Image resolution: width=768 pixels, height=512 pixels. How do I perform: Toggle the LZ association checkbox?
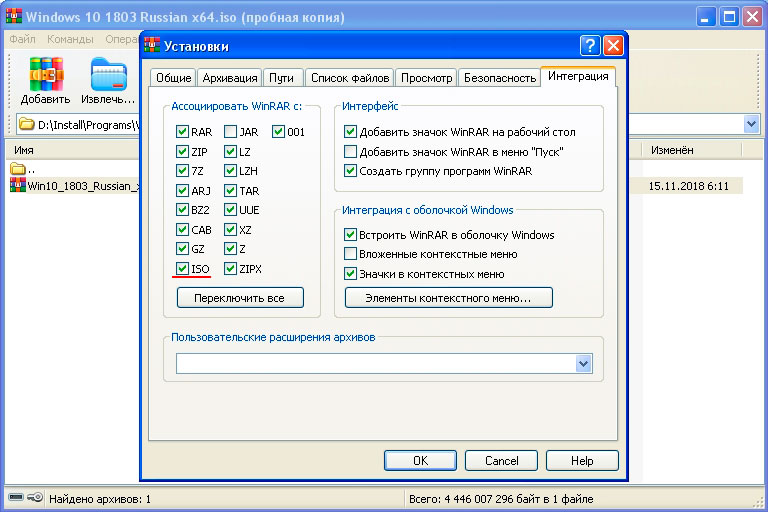tap(230, 151)
